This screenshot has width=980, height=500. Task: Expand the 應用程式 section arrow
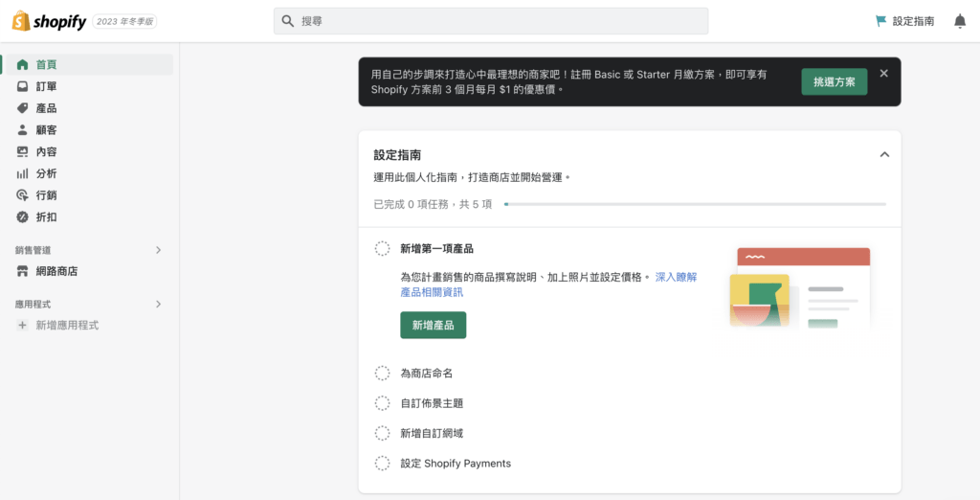click(x=158, y=305)
